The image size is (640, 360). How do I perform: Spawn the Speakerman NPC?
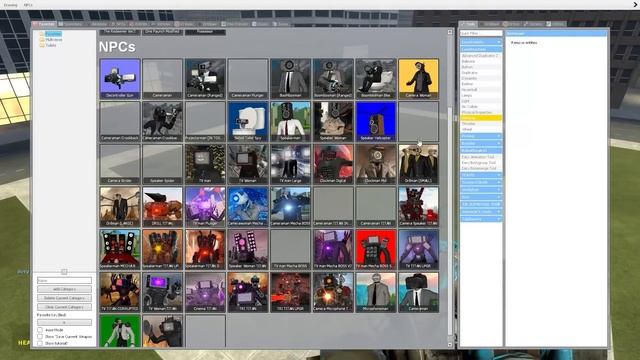click(x=291, y=121)
